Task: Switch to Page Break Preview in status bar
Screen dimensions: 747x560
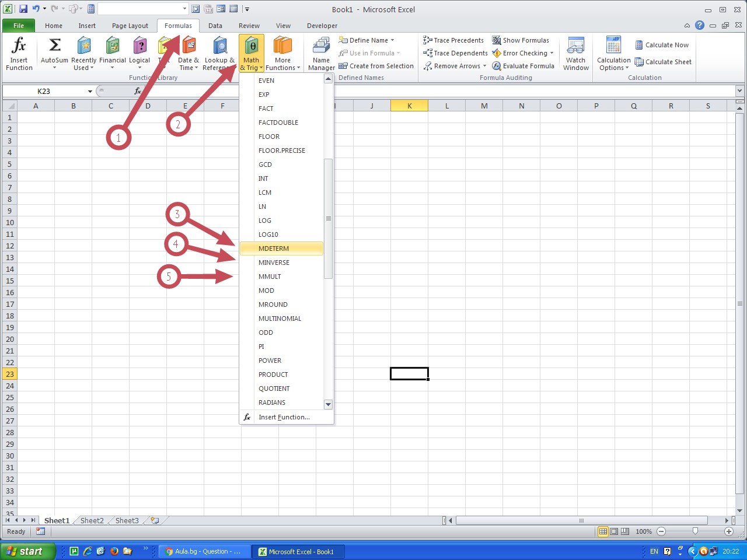Action: tap(625, 531)
